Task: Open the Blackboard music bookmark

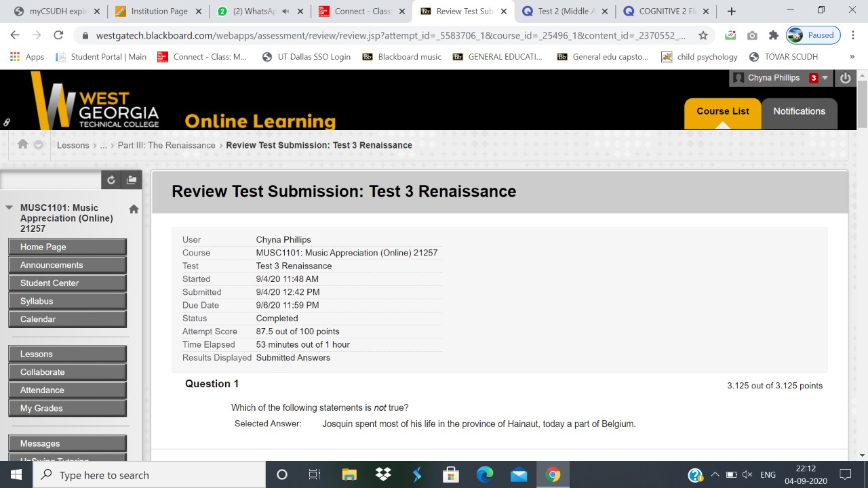Action: tap(402, 57)
